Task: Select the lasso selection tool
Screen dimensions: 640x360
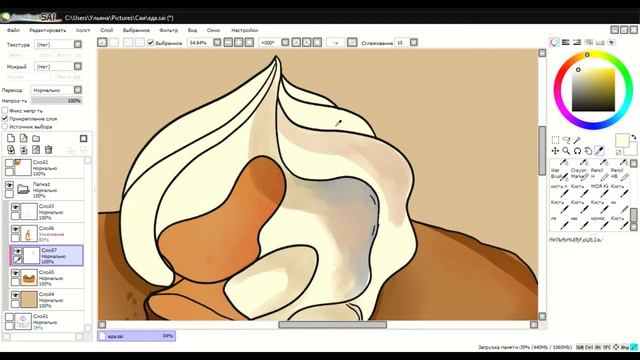Action: pos(566,140)
